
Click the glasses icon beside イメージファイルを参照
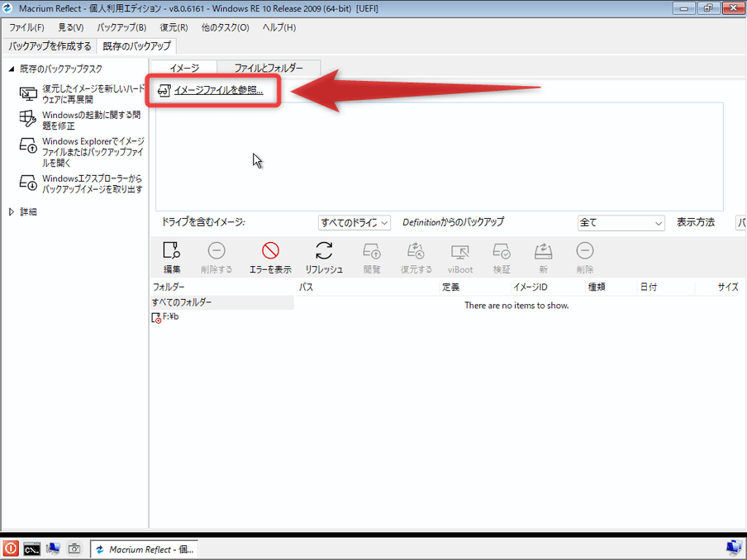coord(164,91)
